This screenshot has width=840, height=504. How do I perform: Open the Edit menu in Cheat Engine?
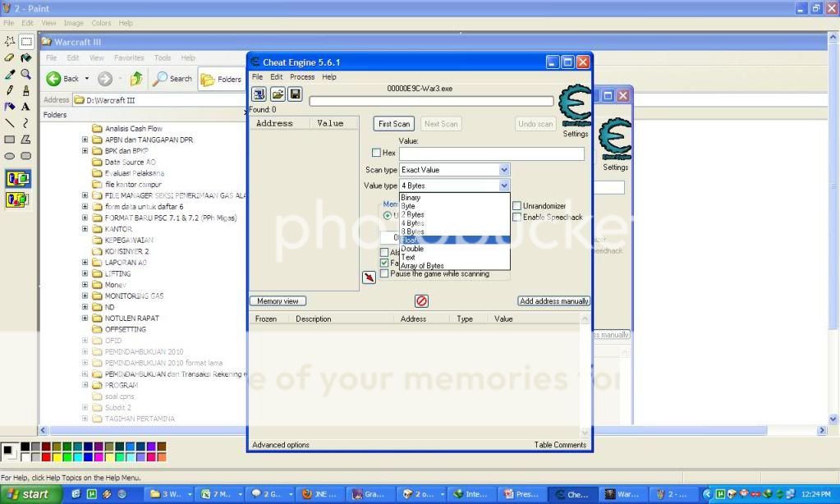coord(277,77)
